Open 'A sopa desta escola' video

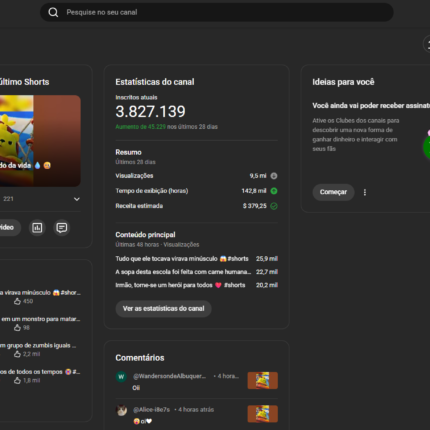(x=183, y=272)
